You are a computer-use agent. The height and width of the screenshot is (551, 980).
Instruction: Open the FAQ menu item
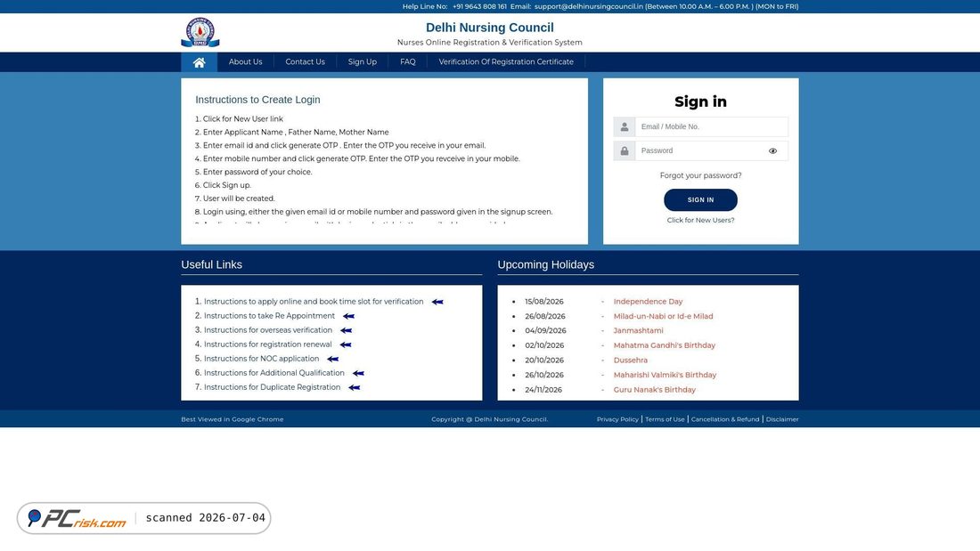407,61
